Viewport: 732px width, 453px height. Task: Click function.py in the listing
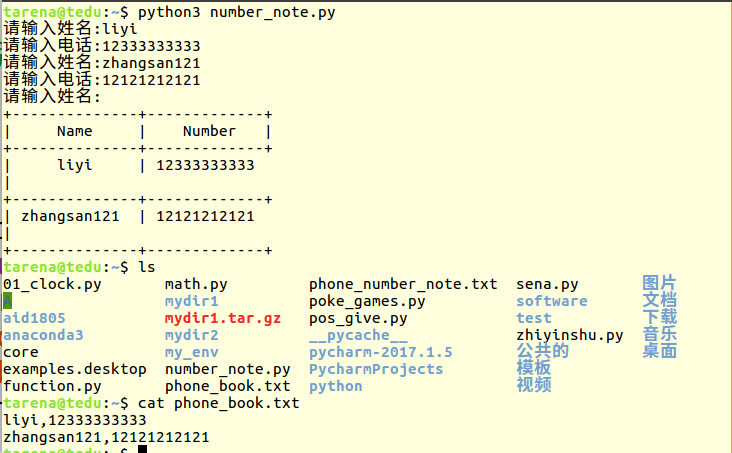[52, 387]
